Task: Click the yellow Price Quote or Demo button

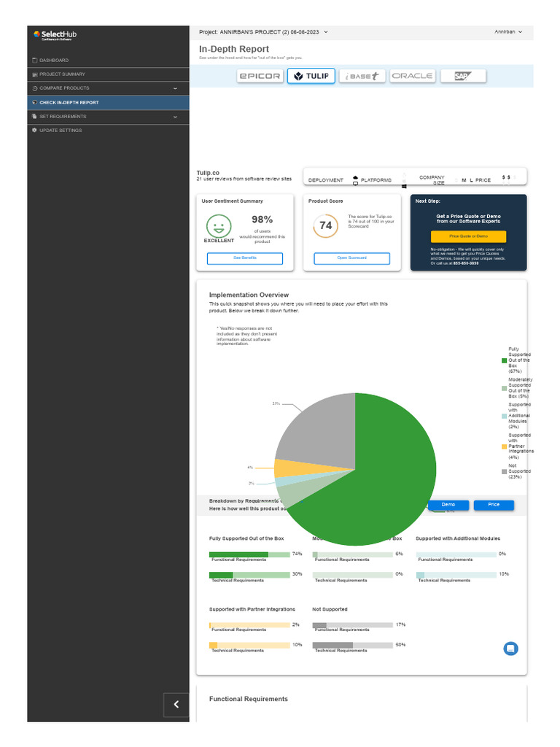Action: click(x=469, y=237)
